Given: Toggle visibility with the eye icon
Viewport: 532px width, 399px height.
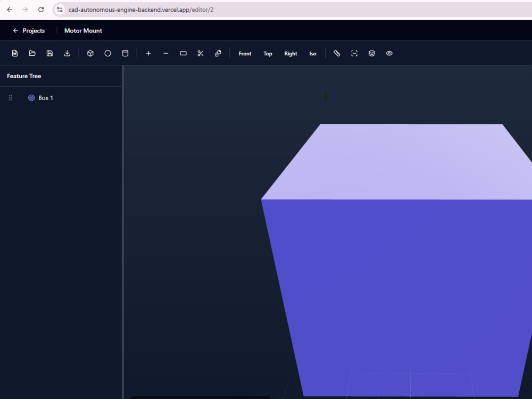Looking at the screenshot, I should click(x=389, y=53).
